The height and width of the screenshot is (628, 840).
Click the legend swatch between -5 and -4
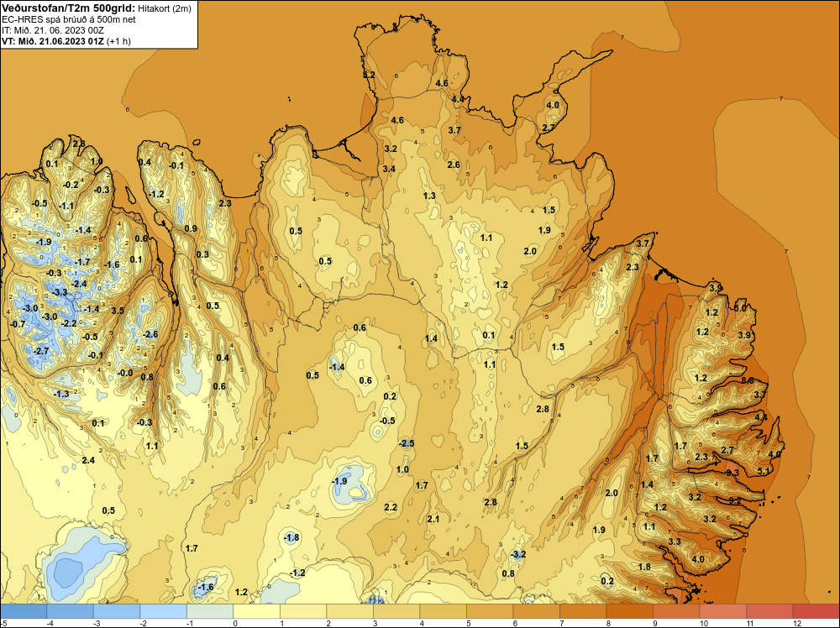pos(24,611)
